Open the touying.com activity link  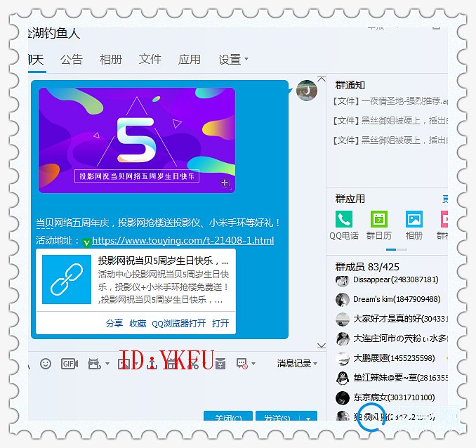pyautogui.click(x=183, y=240)
